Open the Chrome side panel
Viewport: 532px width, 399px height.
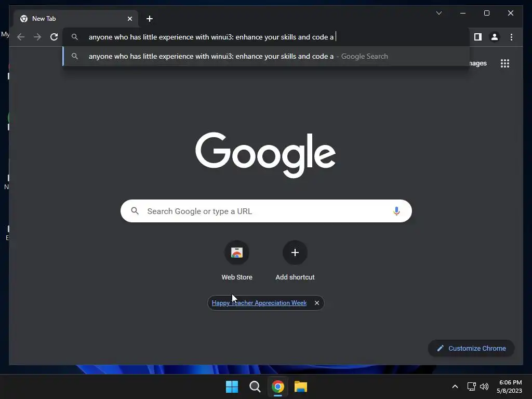click(x=478, y=37)
